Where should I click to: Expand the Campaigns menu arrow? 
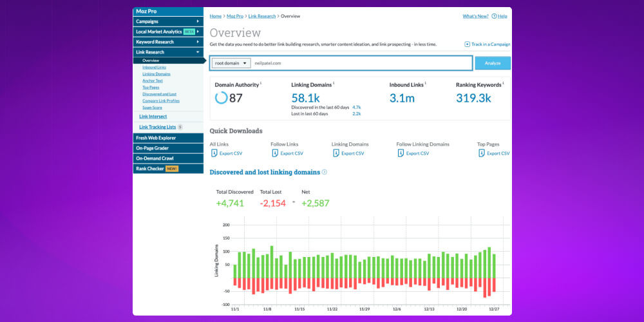point(198,21)
